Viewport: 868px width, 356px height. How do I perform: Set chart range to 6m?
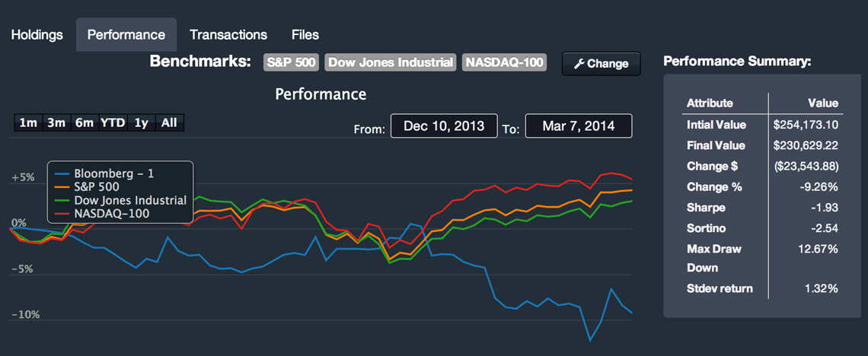point(85,123)
